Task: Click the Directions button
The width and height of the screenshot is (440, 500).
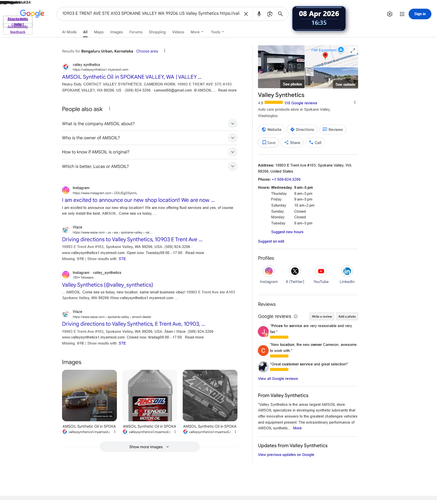Action: (302, 129)
